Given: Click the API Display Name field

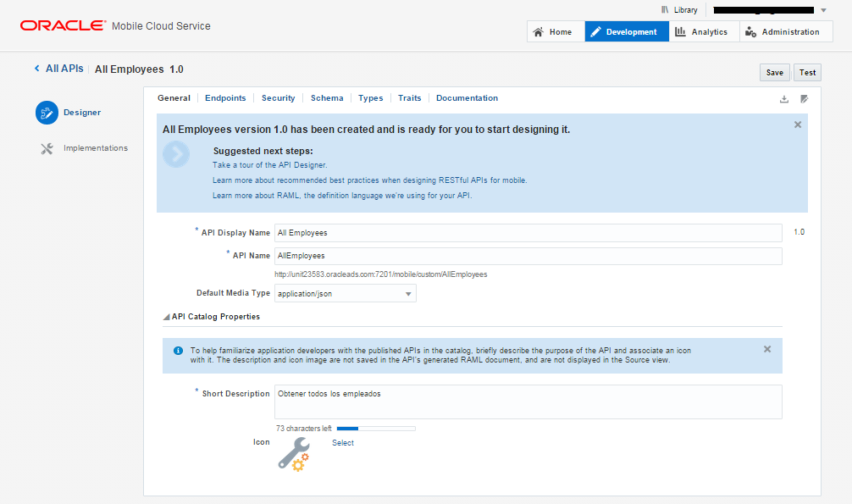Looking at the screenshot, I should [x=528, y=233].
